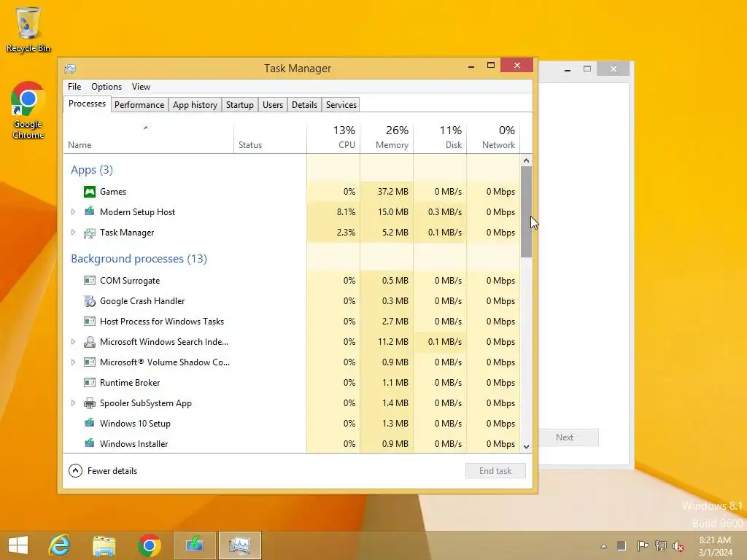Click the Windows Installer process icon
This screenshot has width=747, height=560.
click(90, 443)
